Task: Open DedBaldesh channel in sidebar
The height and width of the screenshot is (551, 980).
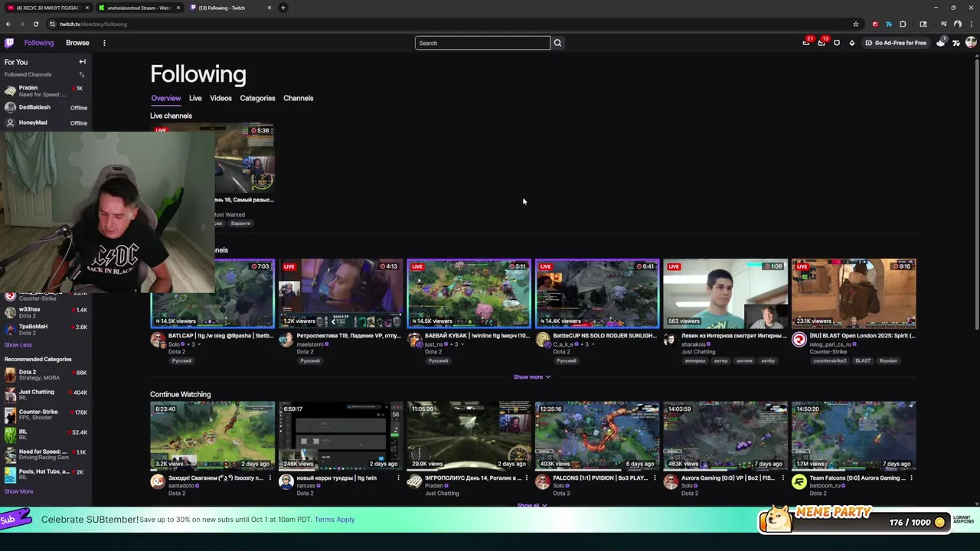Action: click(x=46, y=107)
